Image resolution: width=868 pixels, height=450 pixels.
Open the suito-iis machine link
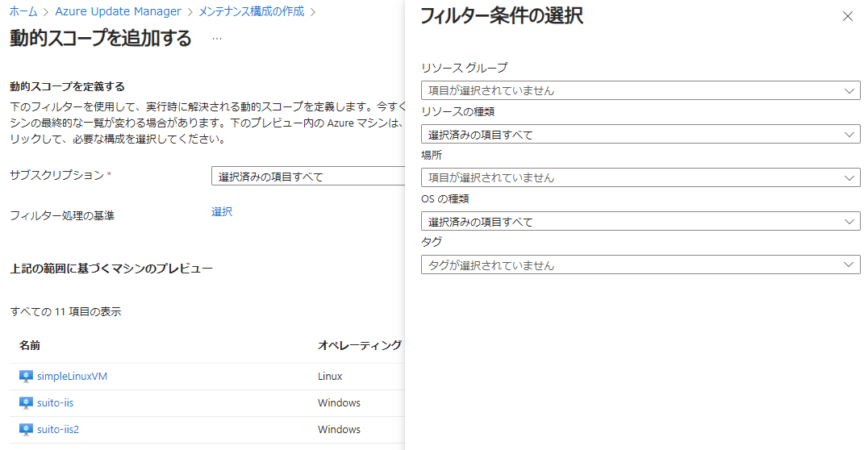click(55, 403)
